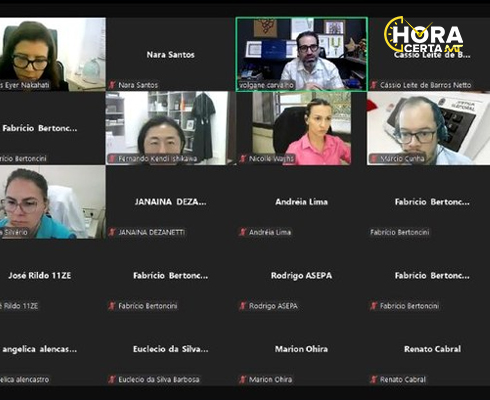490x400 pixels.
Task: Click the large 'Euclecio da Silva...' centered name
Action: [171, 349]
